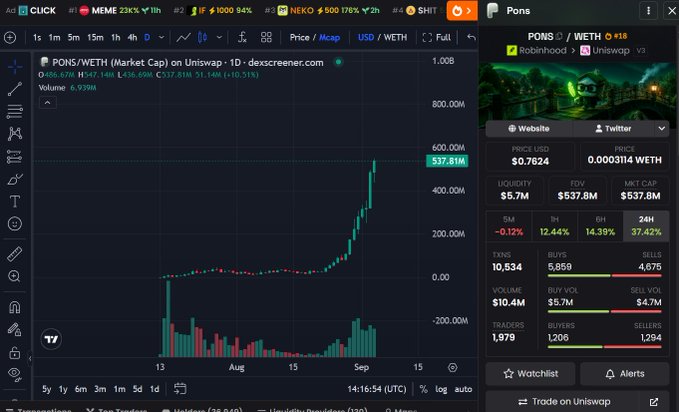Select the 4h timeframe
Image resolution: width=679 pixels, height=412 pixels.
132,38
